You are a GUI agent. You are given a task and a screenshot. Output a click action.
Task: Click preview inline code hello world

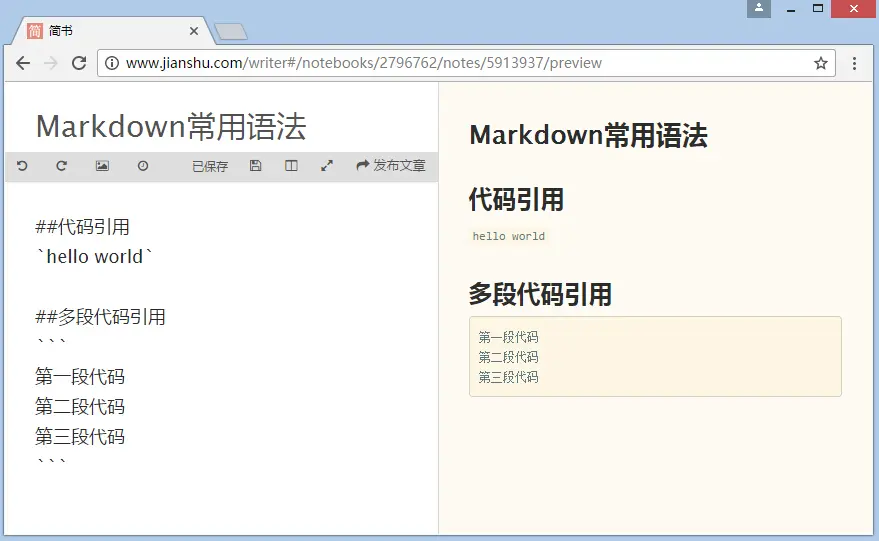point(508,236)
